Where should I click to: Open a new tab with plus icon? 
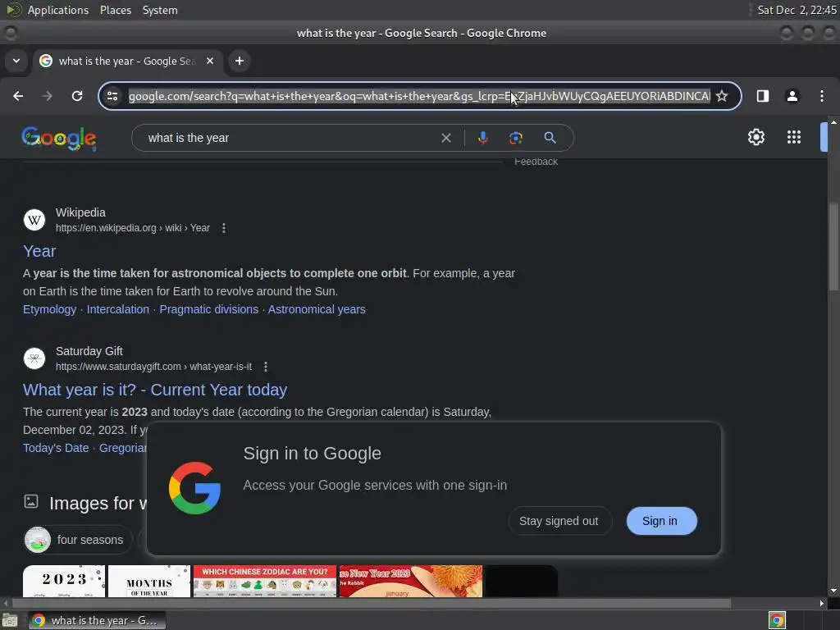(240, 61)
